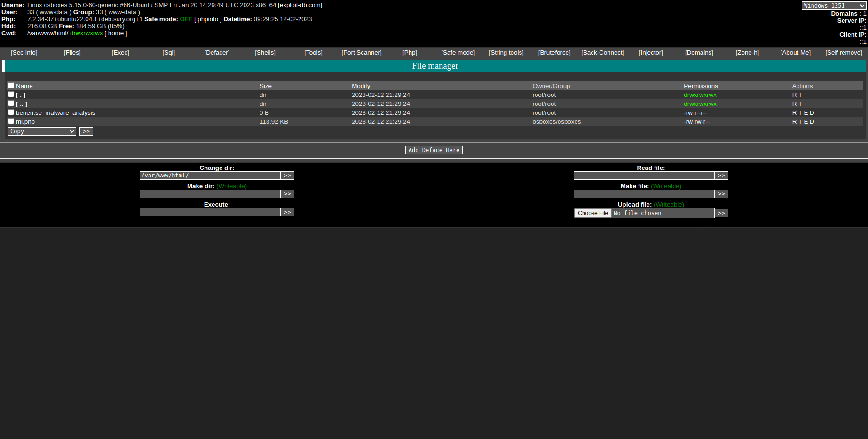Open the Injector menu item
Screen dimensions: 868x439
click(x=651, y=53)
